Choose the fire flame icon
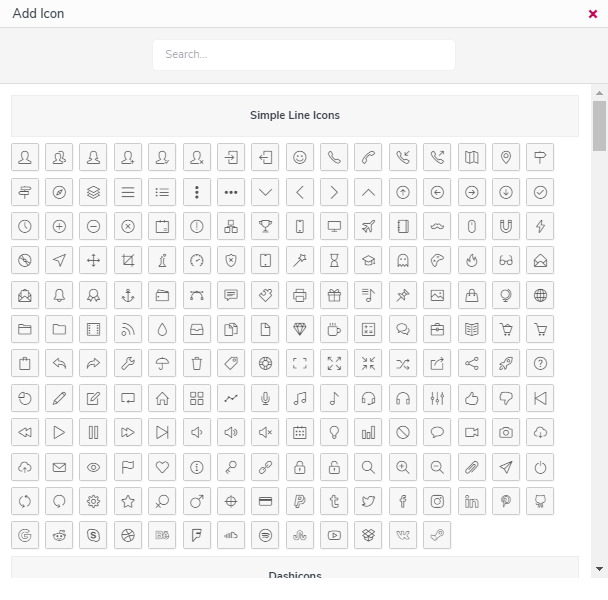The height and width of the screenshot is (600, 608). (472, 260)
